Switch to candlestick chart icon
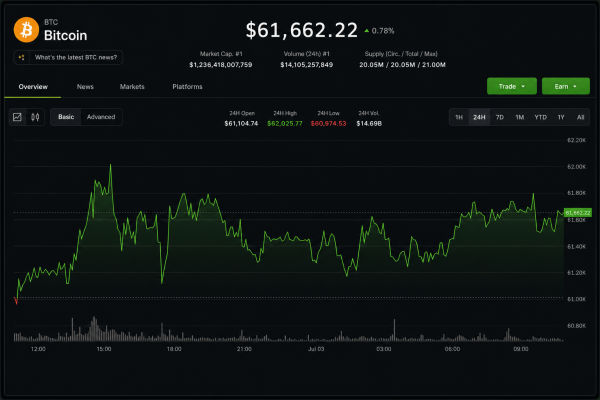600x400 pixels. point(35,117)
